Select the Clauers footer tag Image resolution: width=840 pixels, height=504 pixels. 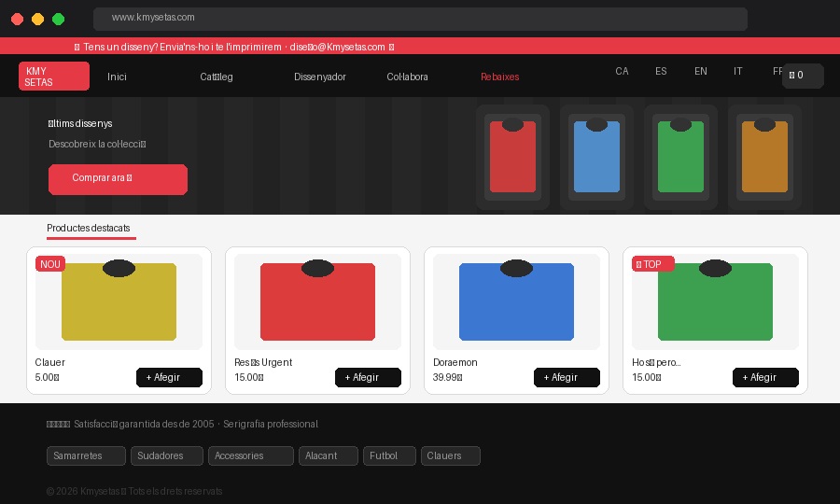(451, 455)
